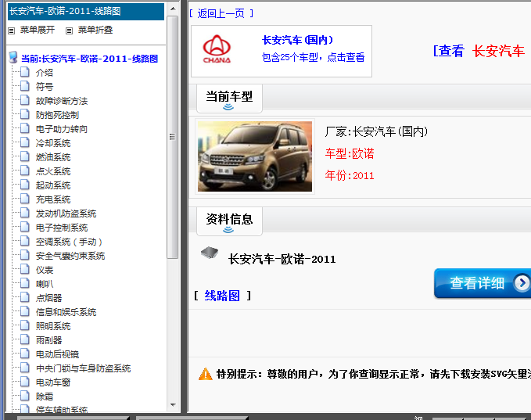The height and width of the screenshot is (420, 531).
Task: Select tree root 当前:长安汽车-欧诺-2011-线路图
Action: [x=89, y=59]
